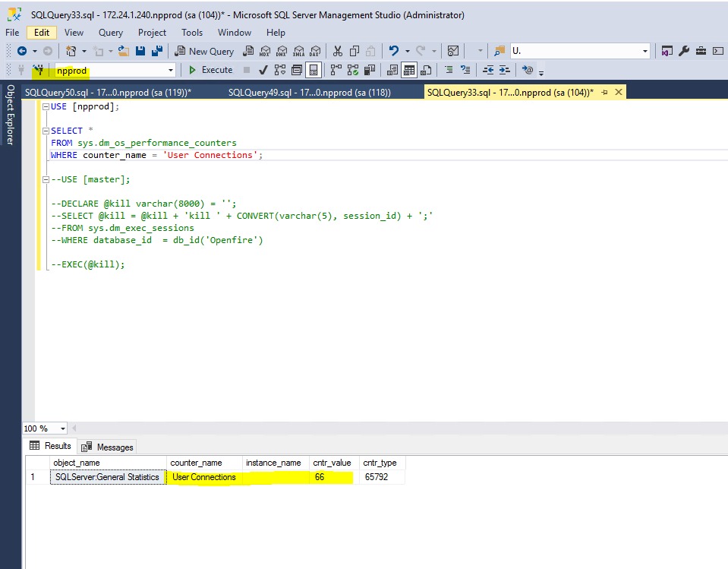
Task: Switch to the SQLQuery49.sql tab
Action: point(309,93)
